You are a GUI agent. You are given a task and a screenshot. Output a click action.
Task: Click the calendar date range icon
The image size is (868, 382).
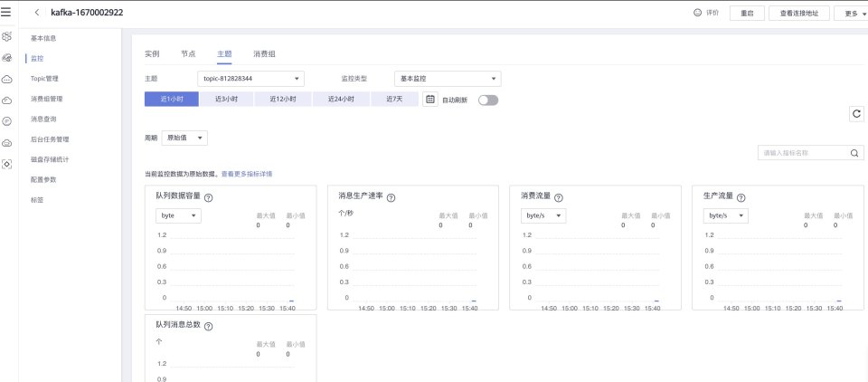[x=430, y=100]
